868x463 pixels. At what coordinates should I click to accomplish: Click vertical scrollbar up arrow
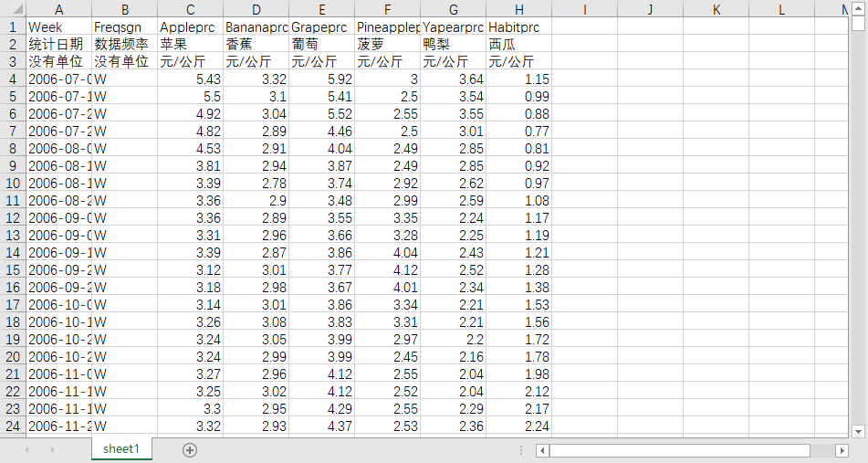(858, 9)
